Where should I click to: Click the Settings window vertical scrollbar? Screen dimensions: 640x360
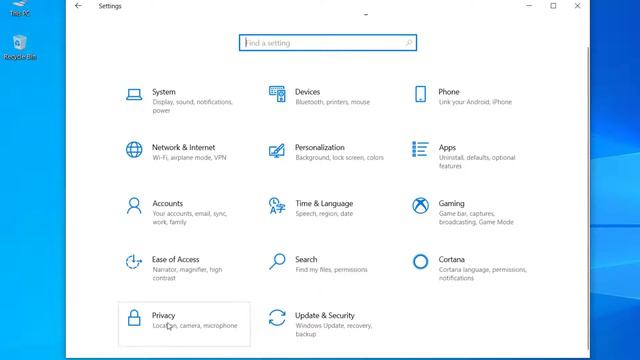pos(588,198)
